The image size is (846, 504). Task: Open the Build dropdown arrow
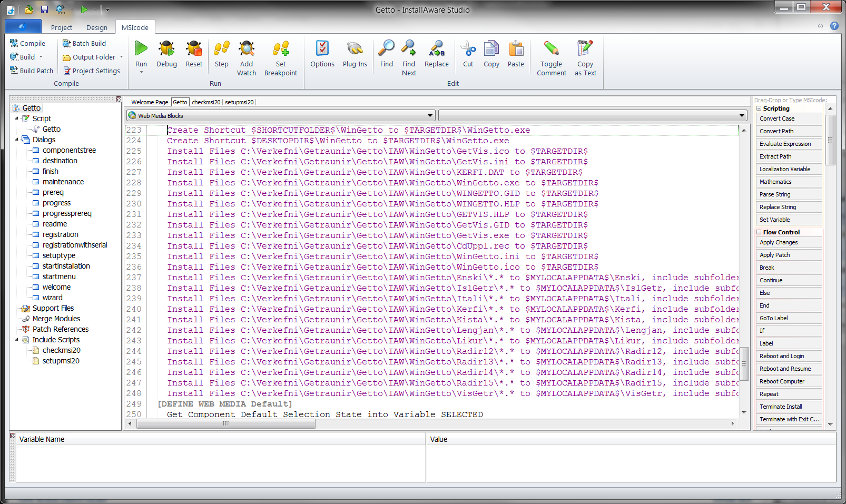click(41, 57)
